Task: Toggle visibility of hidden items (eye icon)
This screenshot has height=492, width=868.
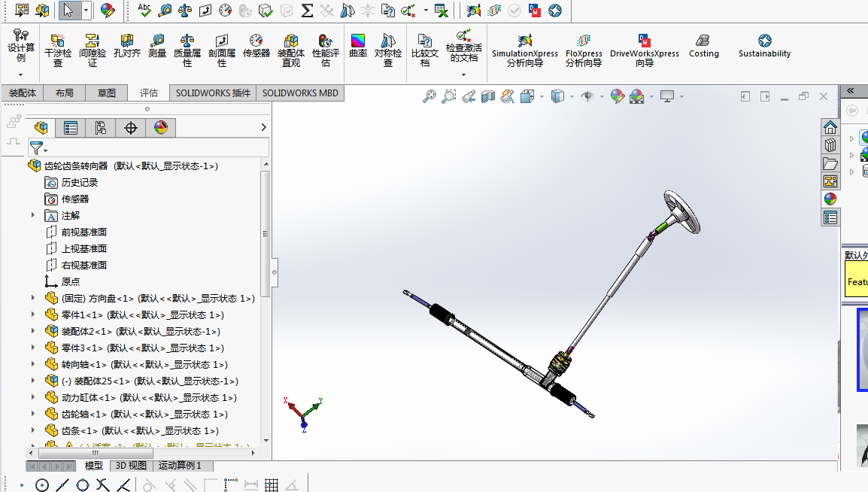Action: click(587, 96)
